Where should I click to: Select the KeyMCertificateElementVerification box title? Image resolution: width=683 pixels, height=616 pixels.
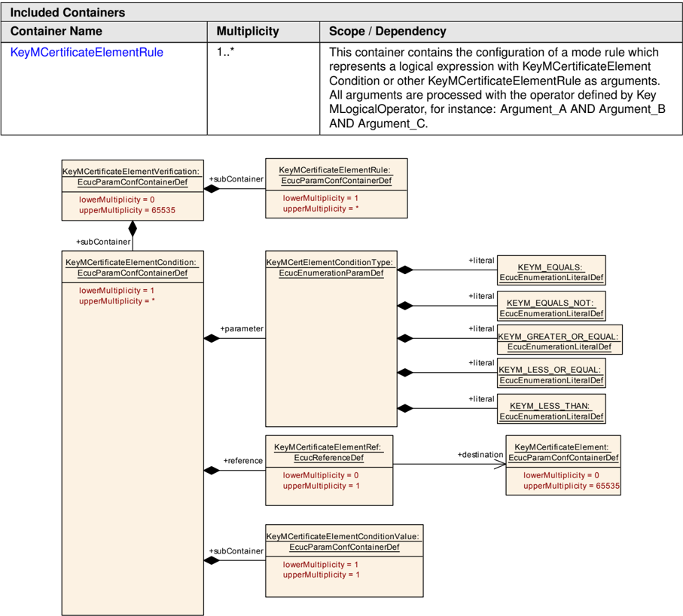point(131,172)
